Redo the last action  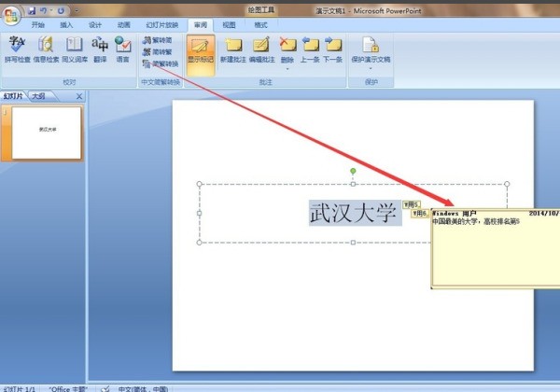coord(61,11)
